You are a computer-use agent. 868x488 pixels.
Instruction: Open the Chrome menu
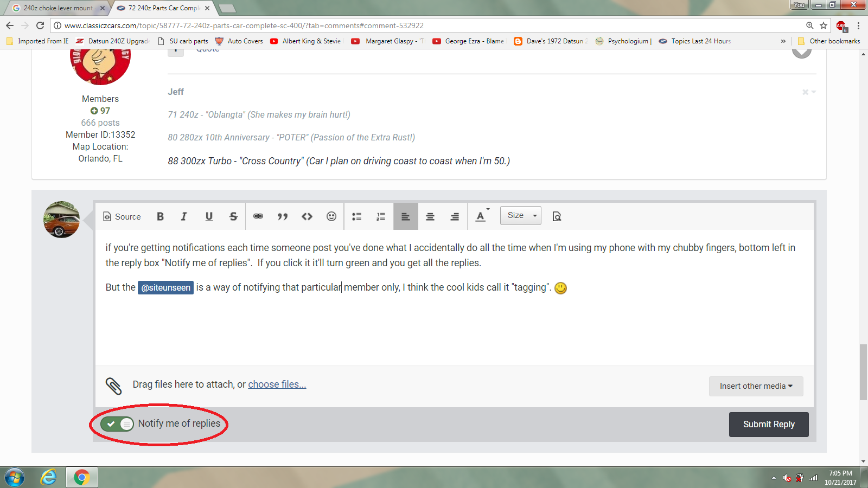(x=858, y=25)
